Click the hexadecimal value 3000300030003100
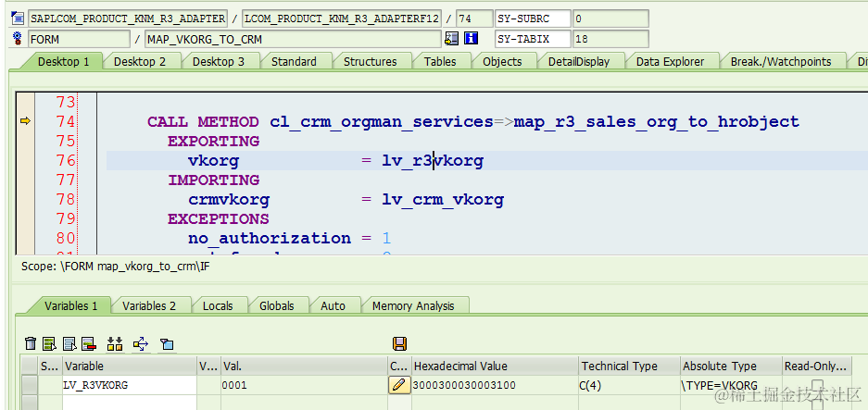This screenshot has width=868, height=410. point(495,385)
